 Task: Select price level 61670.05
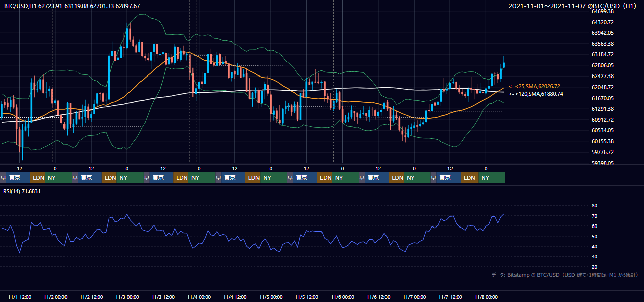tap(602, 98)
